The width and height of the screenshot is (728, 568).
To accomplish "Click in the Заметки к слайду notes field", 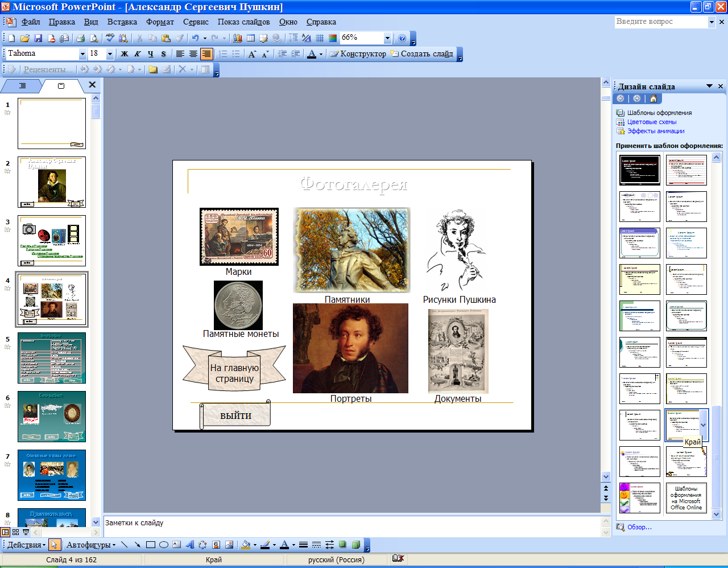I will click(351, 526).
